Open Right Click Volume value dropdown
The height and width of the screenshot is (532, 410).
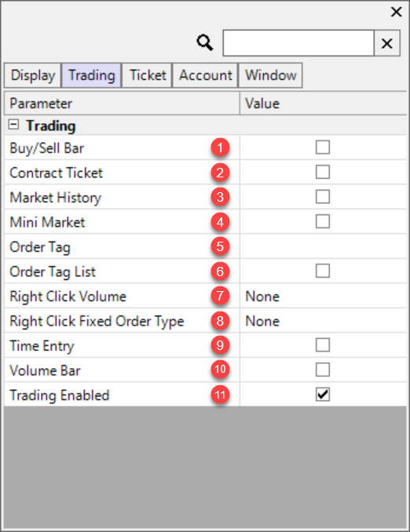[x=323, y=296]
